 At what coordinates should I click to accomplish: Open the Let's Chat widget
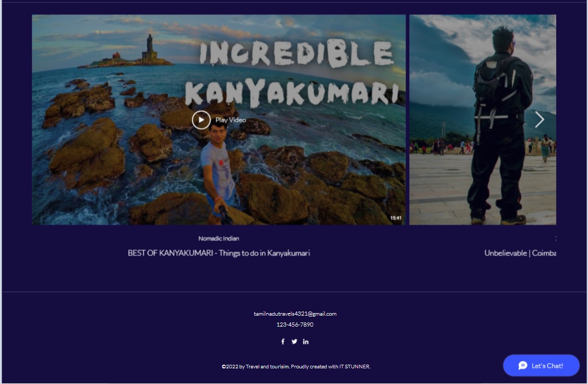tap(541, 365)
